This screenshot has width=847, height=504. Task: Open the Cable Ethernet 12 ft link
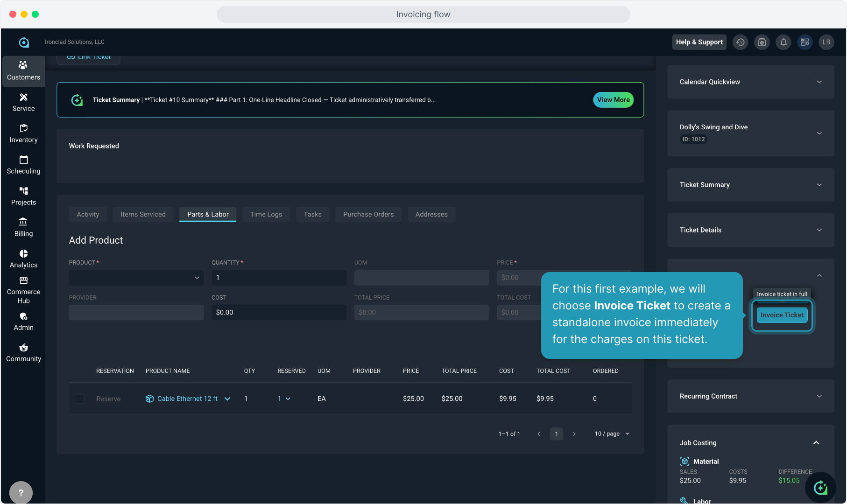tap(187, 399)
